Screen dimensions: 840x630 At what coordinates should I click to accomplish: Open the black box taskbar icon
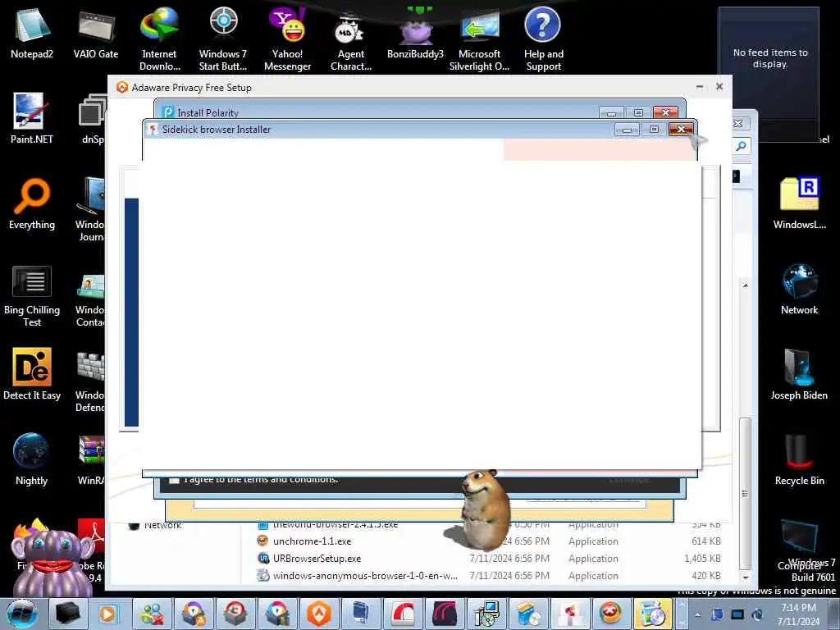67,614
